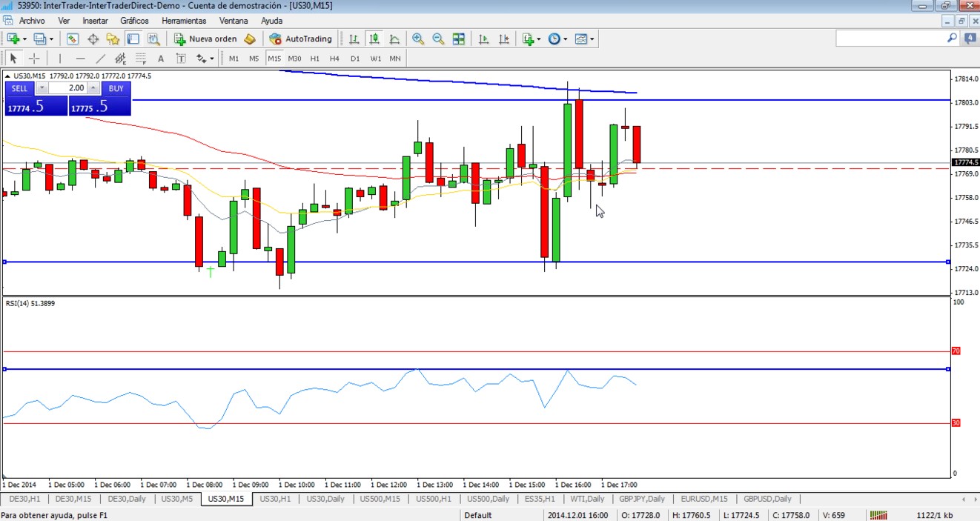The image size is (980, 521).
Task: Expand the periodicity clock dropdown arrow
Action: point(565,39)
